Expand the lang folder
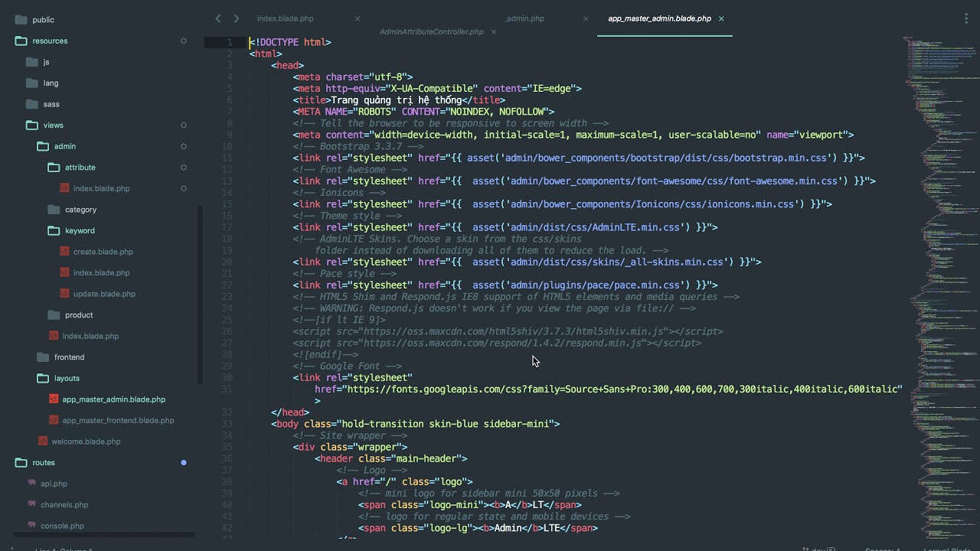 coord(31,83)
